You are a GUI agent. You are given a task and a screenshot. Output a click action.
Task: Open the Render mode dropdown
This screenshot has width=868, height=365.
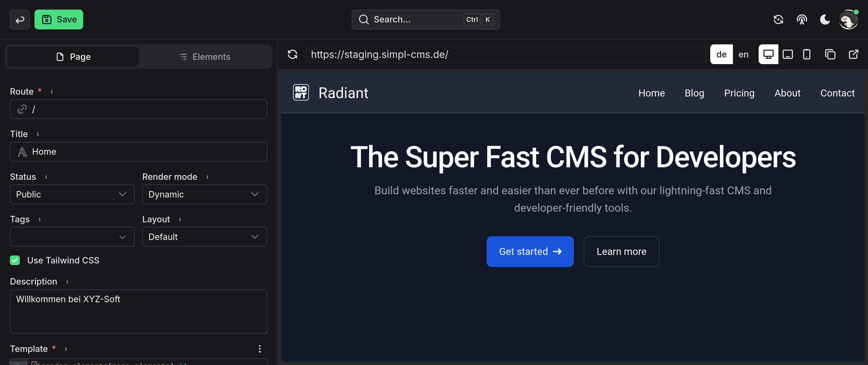tap(205, 194)
